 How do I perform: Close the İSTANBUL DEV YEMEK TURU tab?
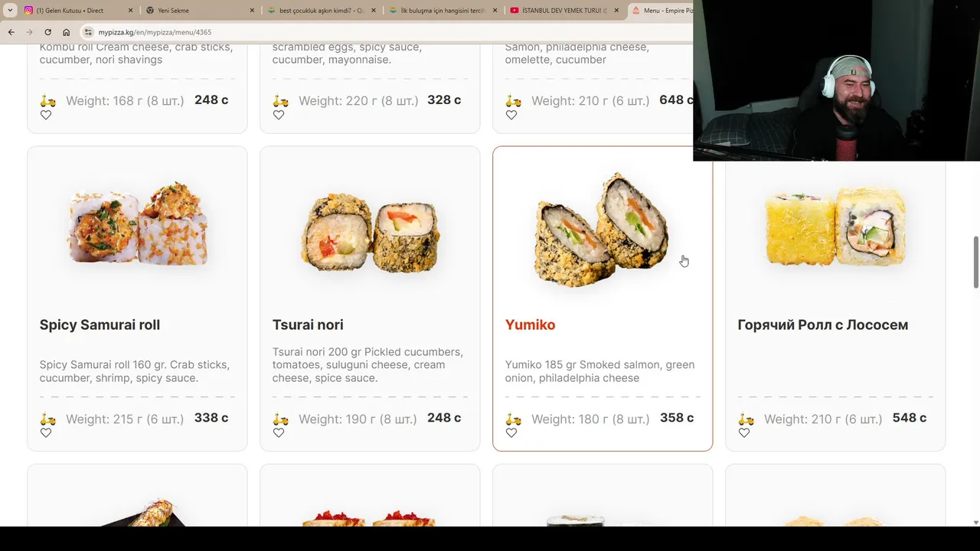616,11
